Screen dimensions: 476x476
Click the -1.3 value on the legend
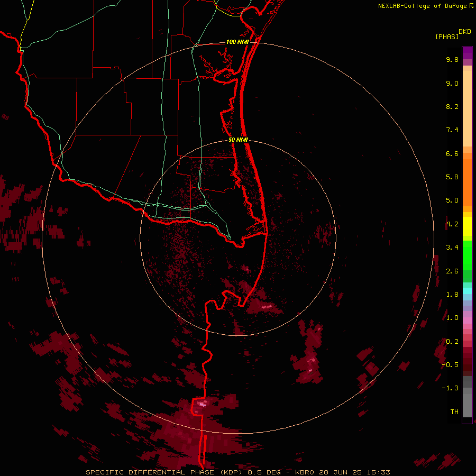(x=450, y=388)
